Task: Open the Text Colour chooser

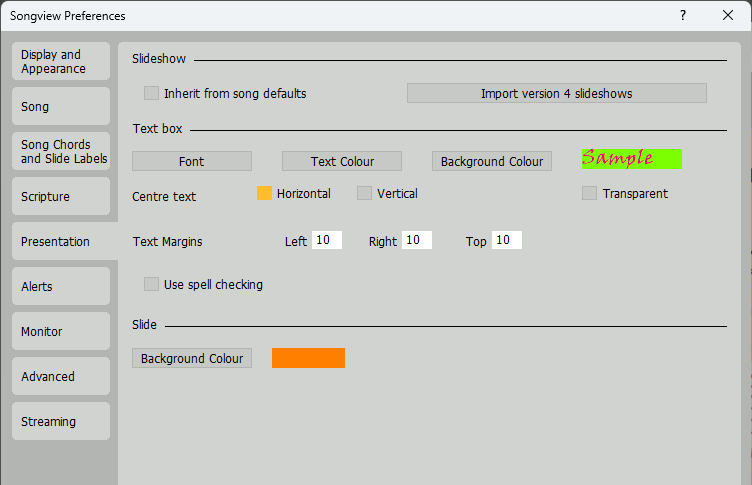Action: click(342, 161)
